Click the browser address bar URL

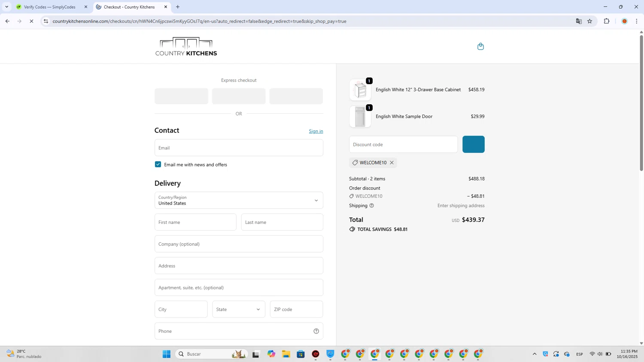coord(199,21)
